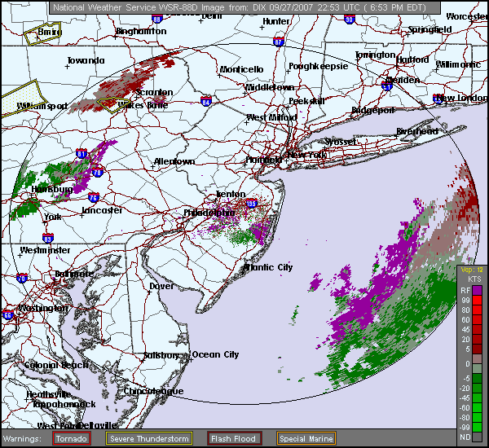Click the Philadelphia city label
Screen dimensions: 489x448
(x=209, y=213)
